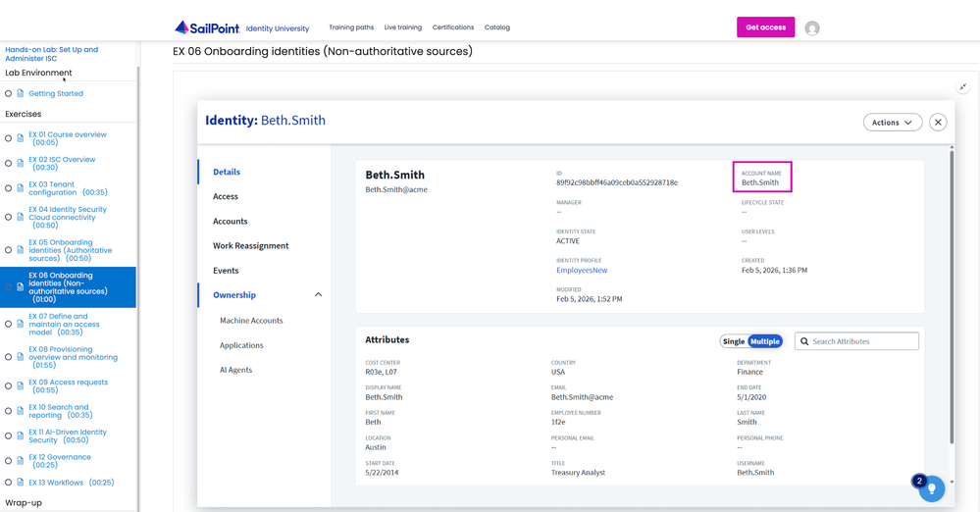This screenshot has height=512, width=980.
Task: Close the Beth.Smith identity panel
Action: click(938, 123)
